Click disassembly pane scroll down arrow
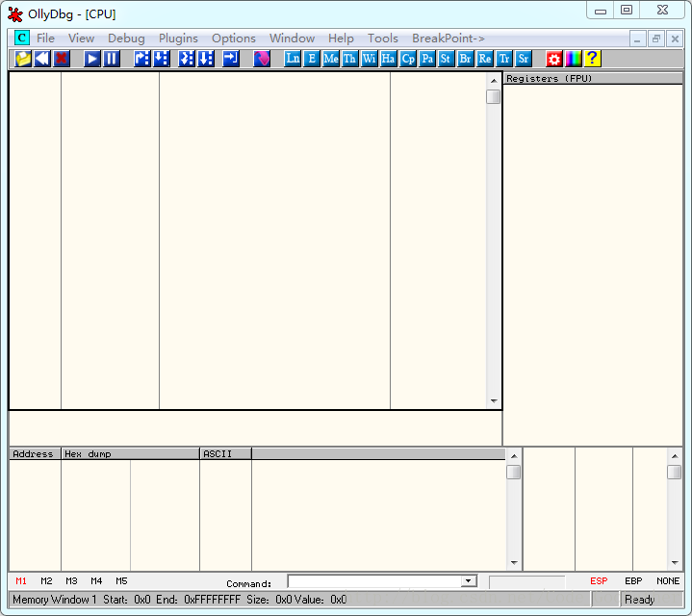This screenshot has width=692, height=616. click(x=494, y=401)
